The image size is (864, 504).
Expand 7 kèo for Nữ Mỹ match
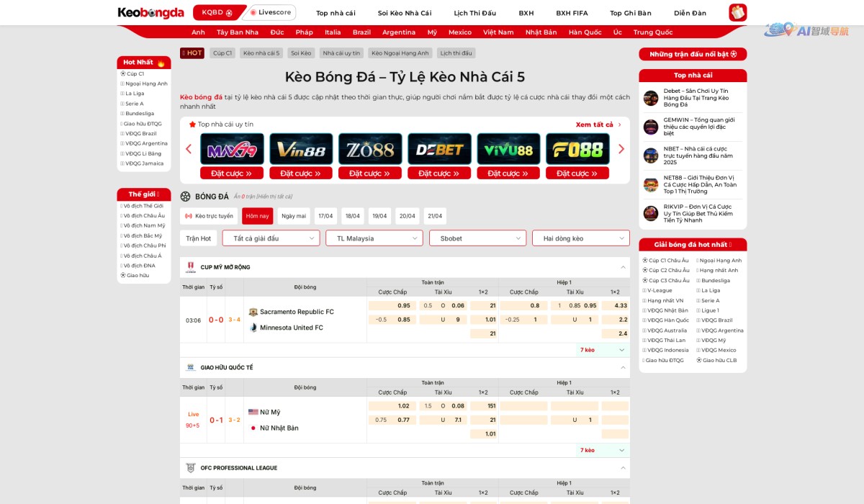(603, 450)
